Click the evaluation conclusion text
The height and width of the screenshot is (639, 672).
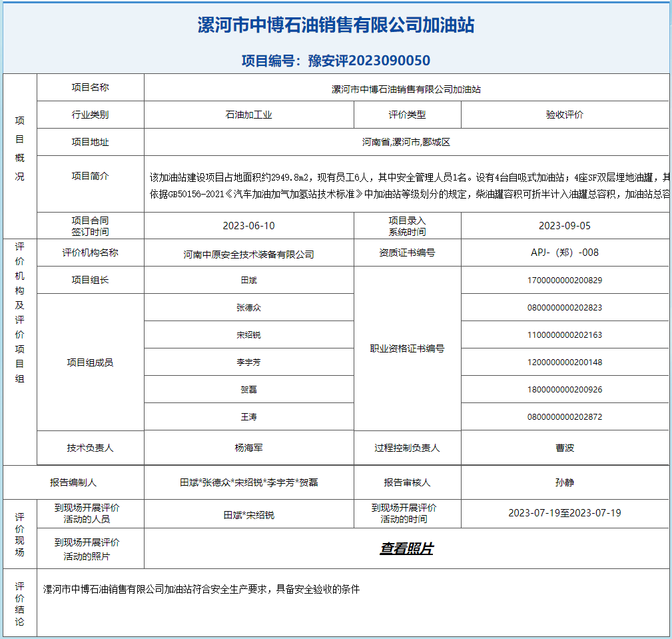click(x=201, y=589)
